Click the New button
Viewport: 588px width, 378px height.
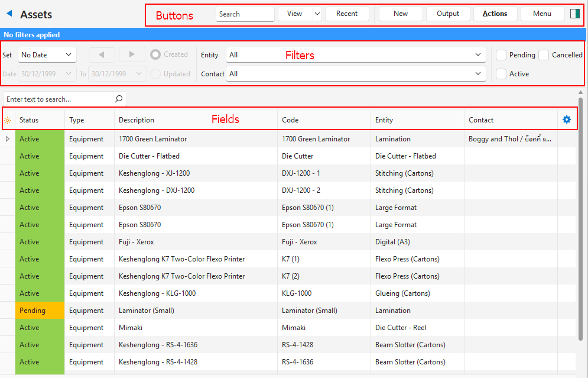[x=401, y=14]
